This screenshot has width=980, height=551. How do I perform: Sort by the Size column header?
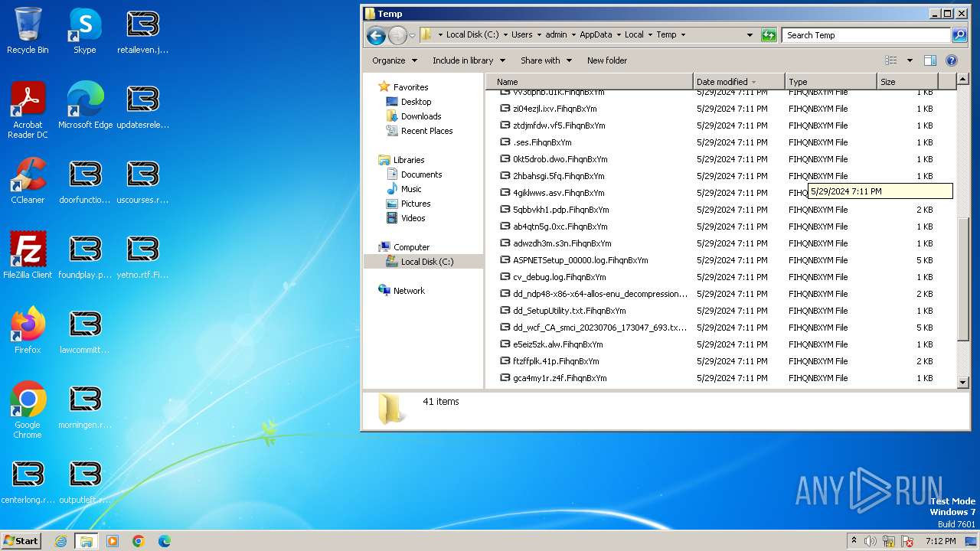click(907, 82)
